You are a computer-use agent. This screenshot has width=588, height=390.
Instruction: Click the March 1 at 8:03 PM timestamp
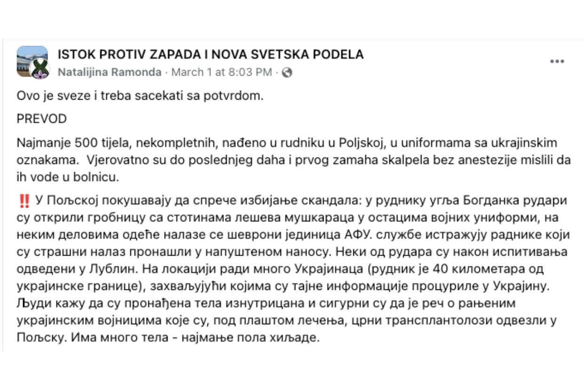tap(222, 72)
